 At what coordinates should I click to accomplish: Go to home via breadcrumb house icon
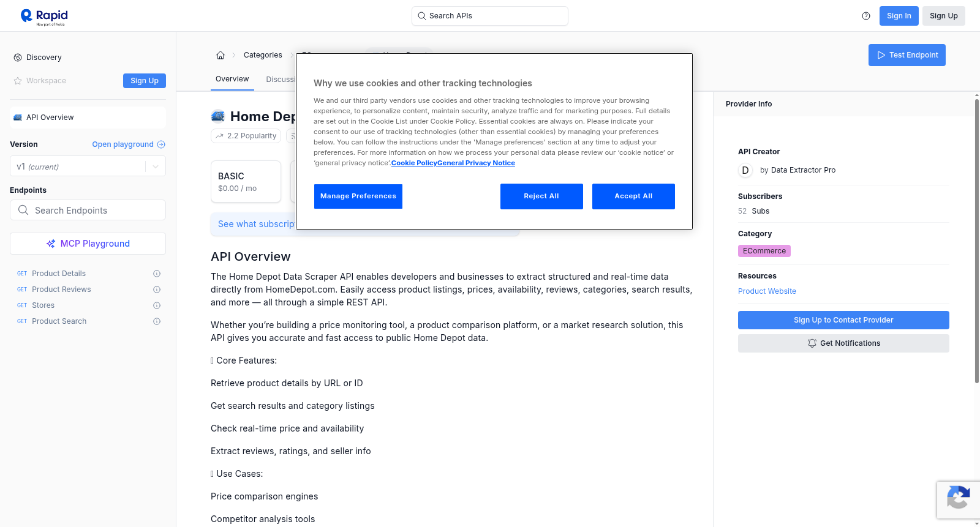point(221,55)
